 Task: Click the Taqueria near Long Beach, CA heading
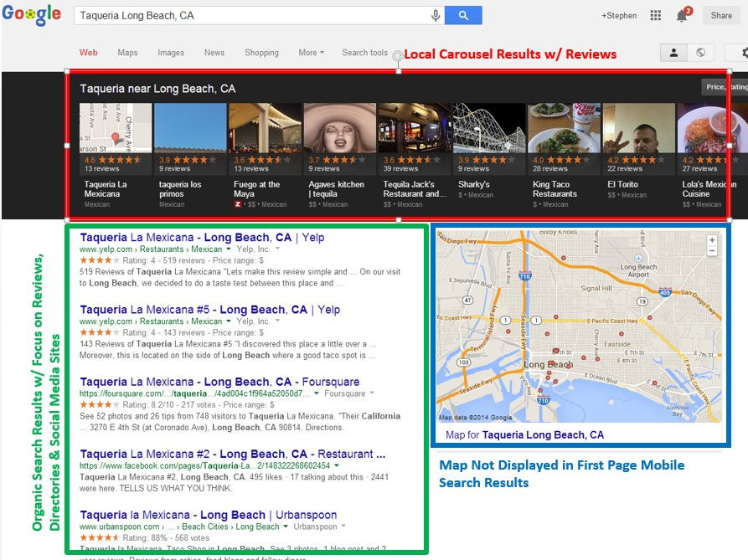pyautogui.click(x=157, y=89)
